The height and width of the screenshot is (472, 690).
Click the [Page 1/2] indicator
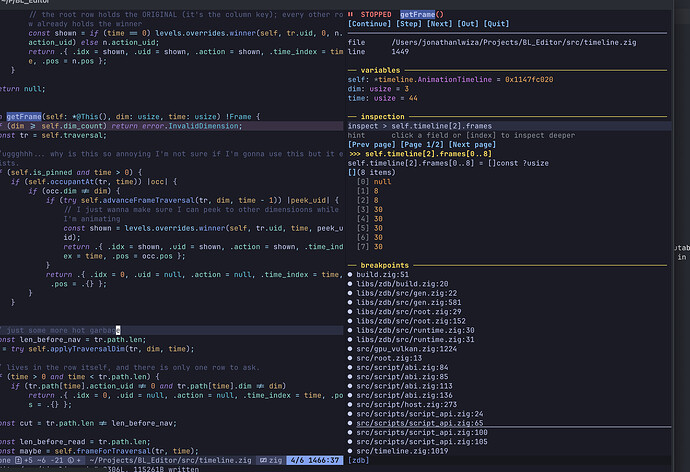[422, 145]
